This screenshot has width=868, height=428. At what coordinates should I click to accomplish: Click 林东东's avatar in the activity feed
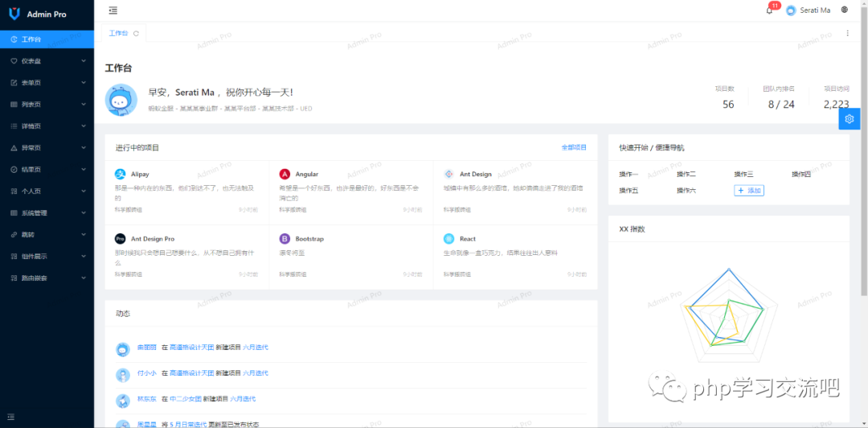coord(123,401)
